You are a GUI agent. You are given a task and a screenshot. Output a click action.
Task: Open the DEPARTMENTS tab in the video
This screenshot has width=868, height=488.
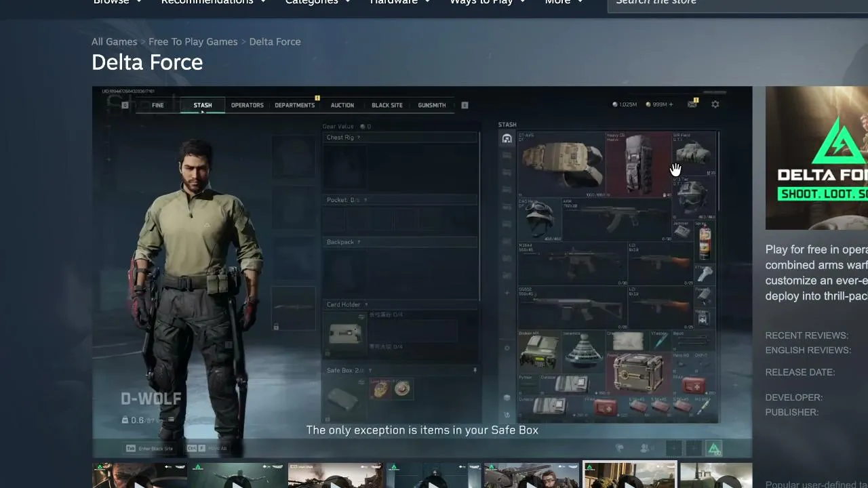pyautogui.click(x=294, y=105)
